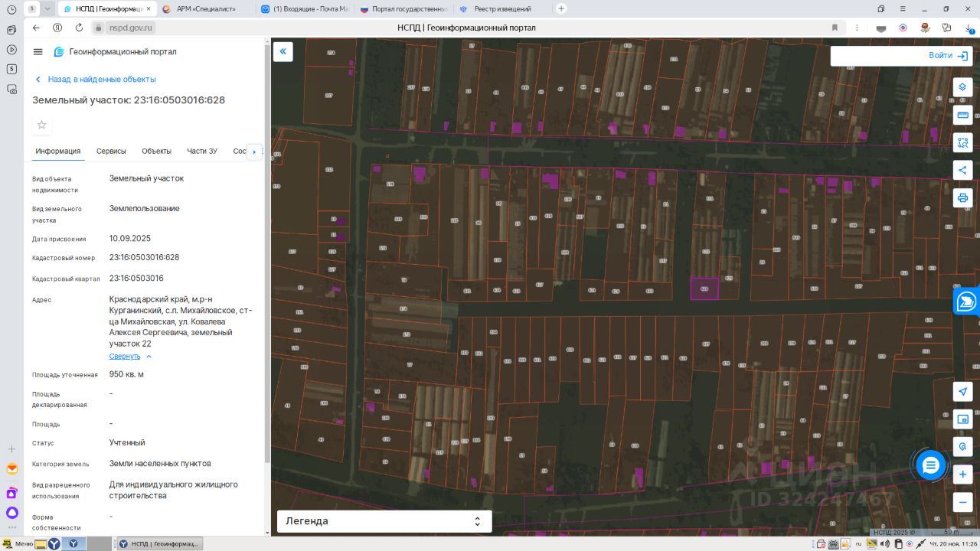Open the chat assistant bubble
Screen dimensions: 980x551
click(930, 465)
